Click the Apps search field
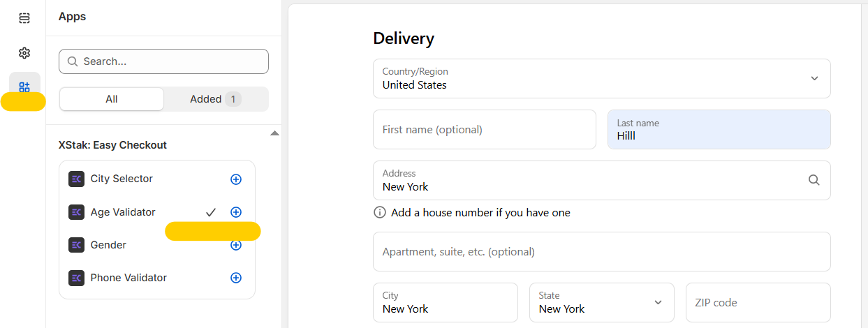 pos(163,61)
